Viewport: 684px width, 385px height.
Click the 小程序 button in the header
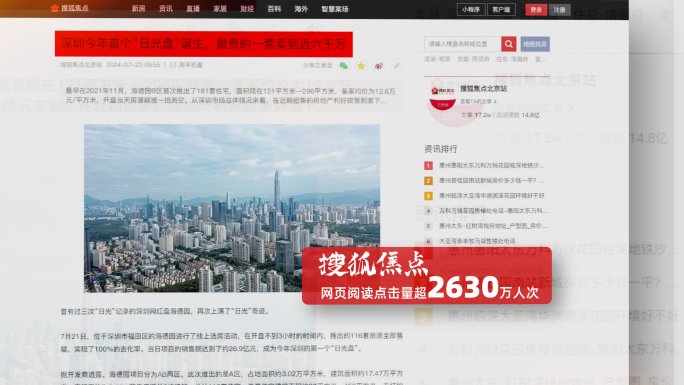tap(471, 10)
